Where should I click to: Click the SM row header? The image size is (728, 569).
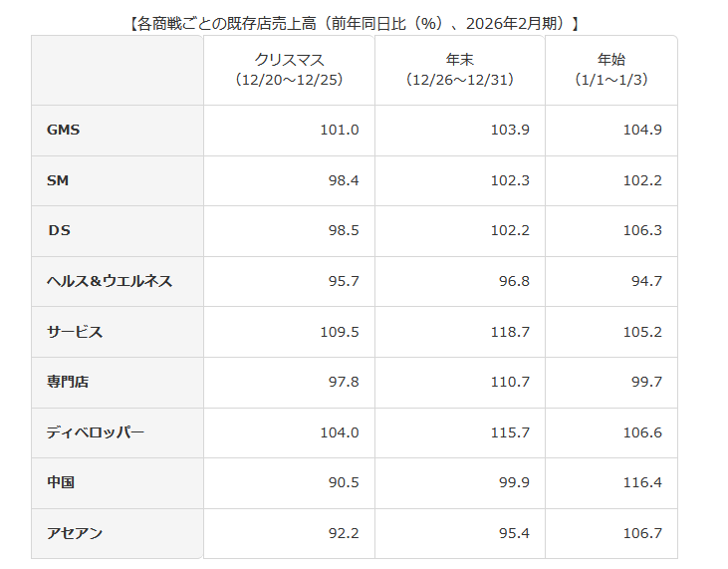(x=58, y=180)
